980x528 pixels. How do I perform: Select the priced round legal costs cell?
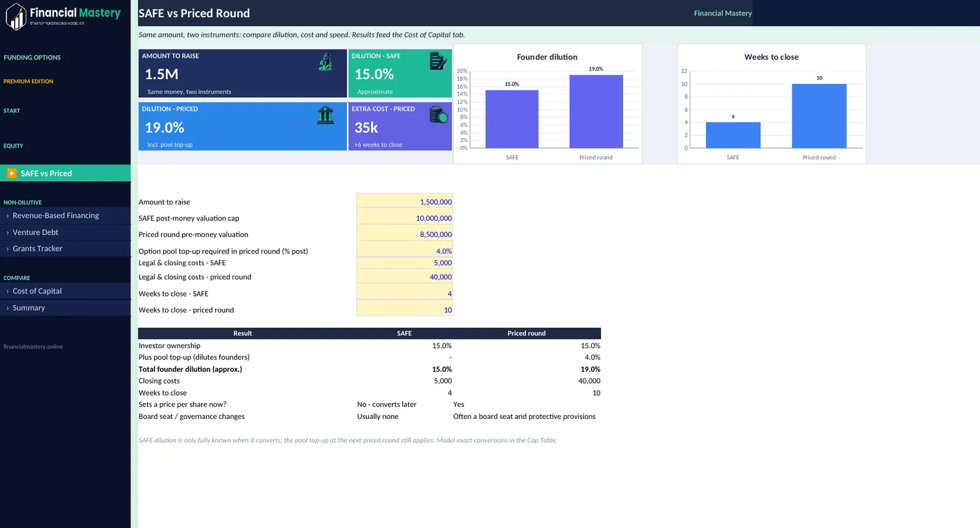click(x=405, y=277)
